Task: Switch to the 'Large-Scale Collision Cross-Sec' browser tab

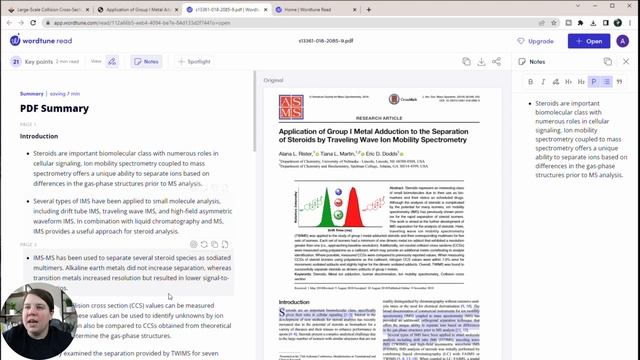Action: click(48, 9)
